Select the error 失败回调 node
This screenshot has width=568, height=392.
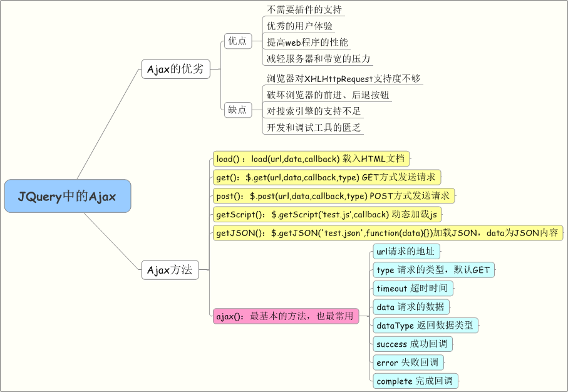(x=408, y=363)
